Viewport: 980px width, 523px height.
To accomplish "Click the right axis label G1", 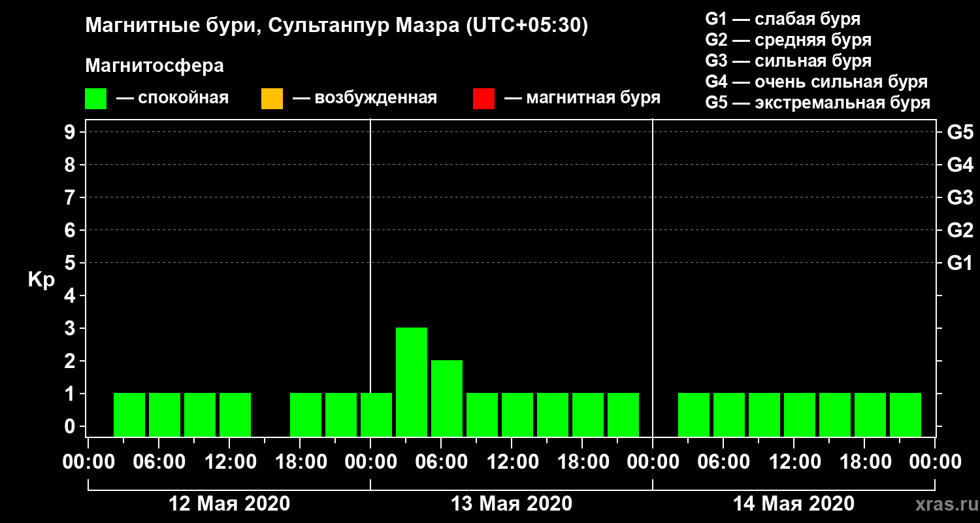I will (x=960, y=263).
